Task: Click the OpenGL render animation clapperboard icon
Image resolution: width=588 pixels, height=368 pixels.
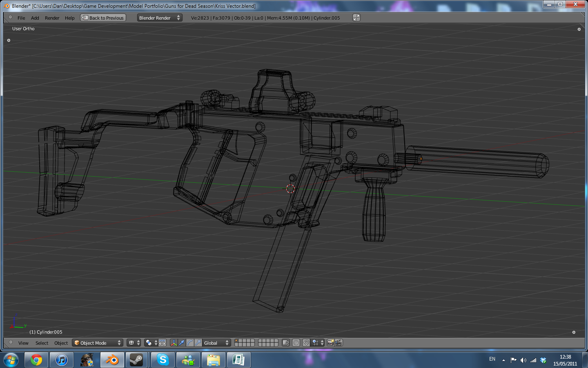Action: click(339, 343)
